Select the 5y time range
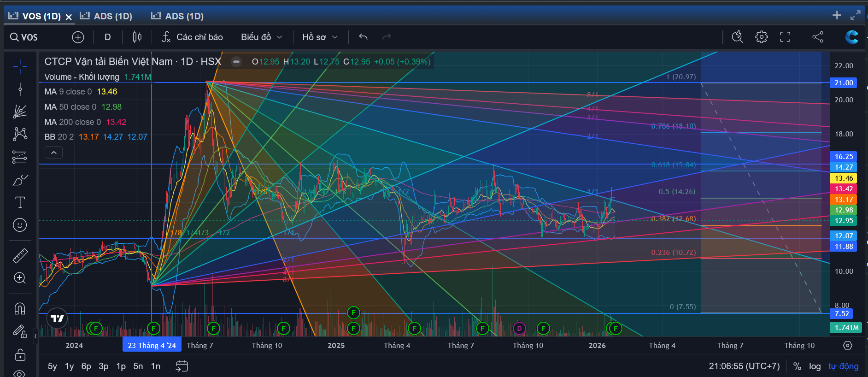This screenshot has height=377, width=868. [x=53, y=366]
